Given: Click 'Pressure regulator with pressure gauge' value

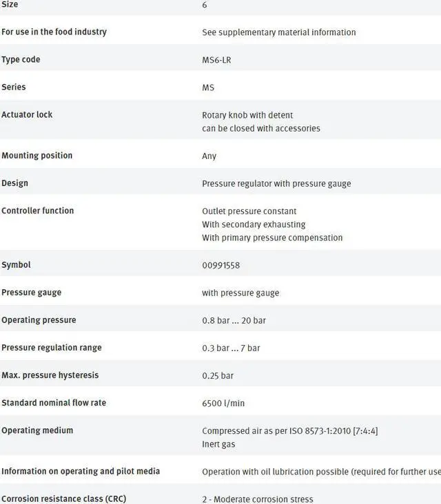Looking at the screenshot, I should coord(276,184).
